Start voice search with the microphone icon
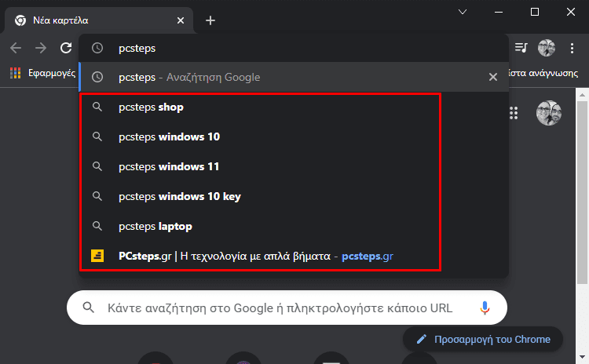The height and width of the screenshot is (364, 589). point(485,308)
